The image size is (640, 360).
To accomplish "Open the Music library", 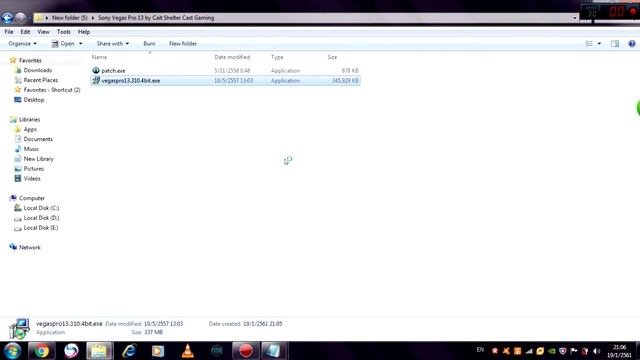I will (31, 149).
